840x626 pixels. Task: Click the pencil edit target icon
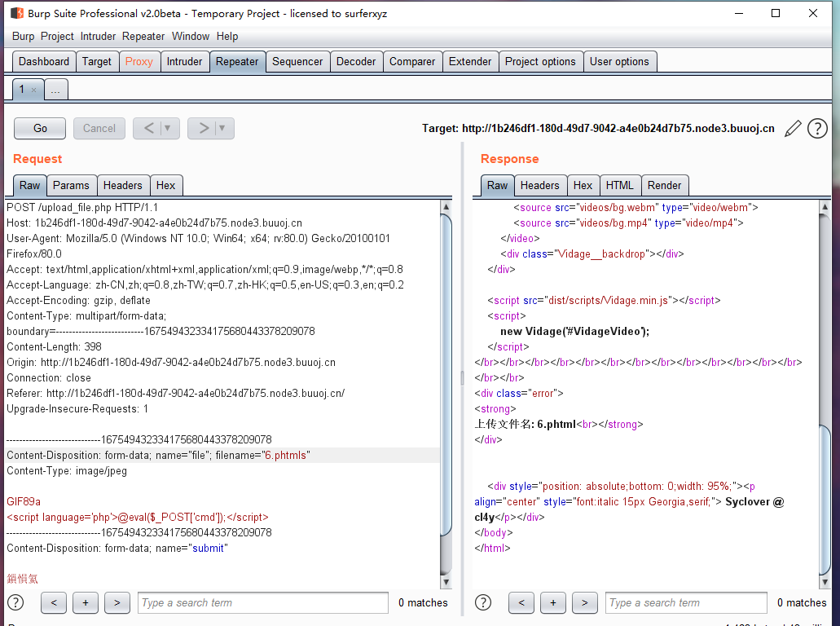[x=793, y=129]
